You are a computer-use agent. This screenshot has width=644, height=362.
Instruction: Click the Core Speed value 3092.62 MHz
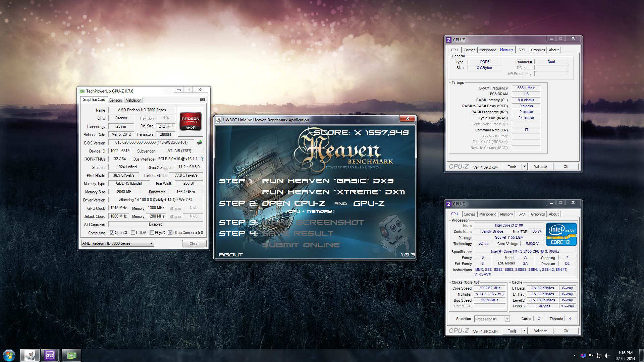coord(490,288)
